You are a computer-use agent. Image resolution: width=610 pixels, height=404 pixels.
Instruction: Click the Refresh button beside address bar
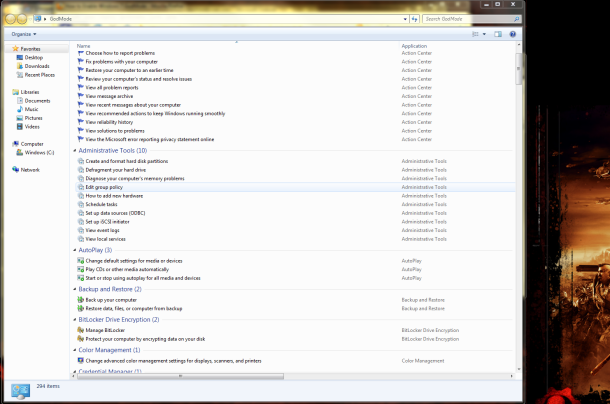(415, 19)
